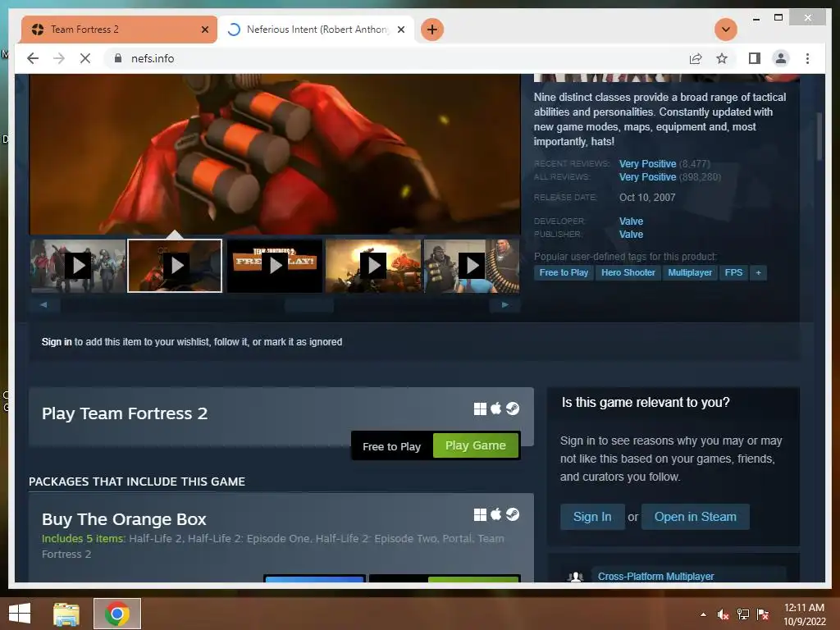Close the Team Fortress 2 tab

click(x=204, y=30)
